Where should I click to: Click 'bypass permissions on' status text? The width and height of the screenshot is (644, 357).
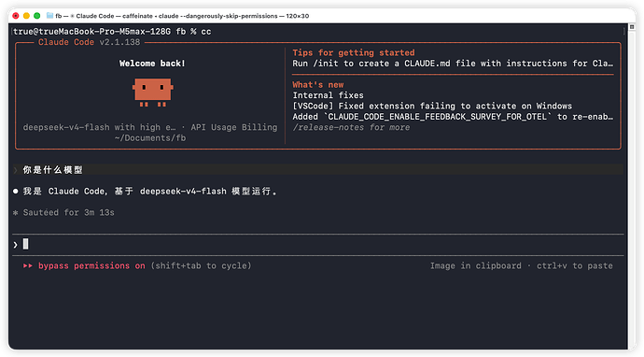(91, 265)
